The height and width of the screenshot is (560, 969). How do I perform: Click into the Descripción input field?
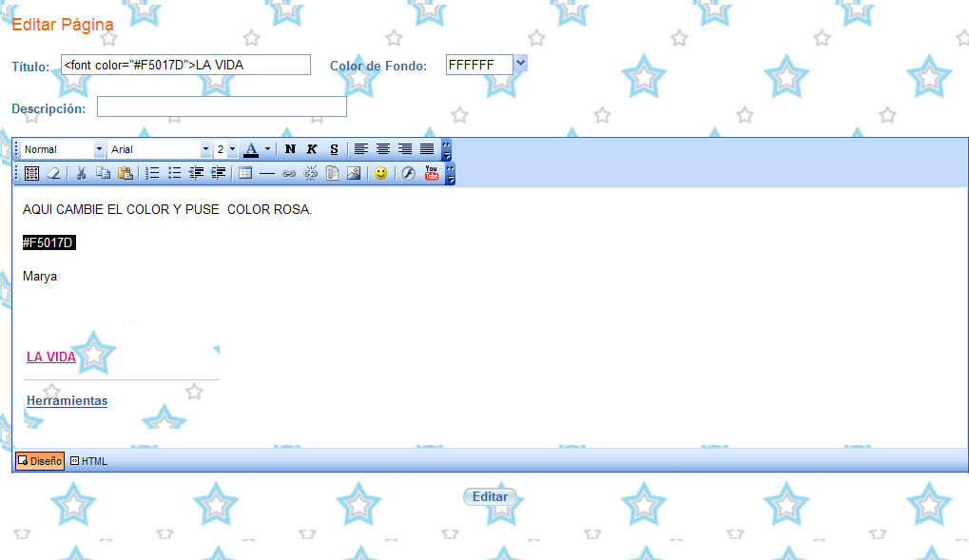[x=222, y=106]
